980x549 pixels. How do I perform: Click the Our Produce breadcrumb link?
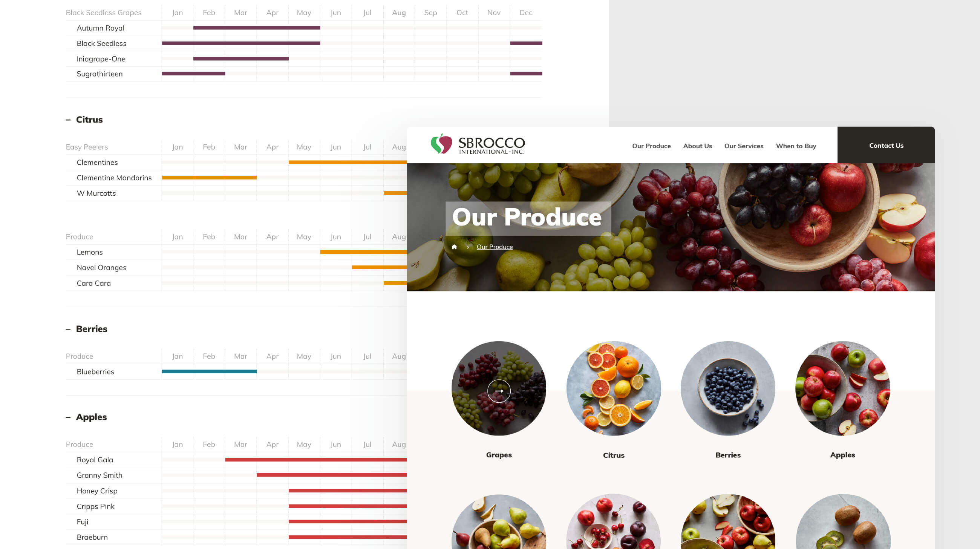click(x=495, y=247)
